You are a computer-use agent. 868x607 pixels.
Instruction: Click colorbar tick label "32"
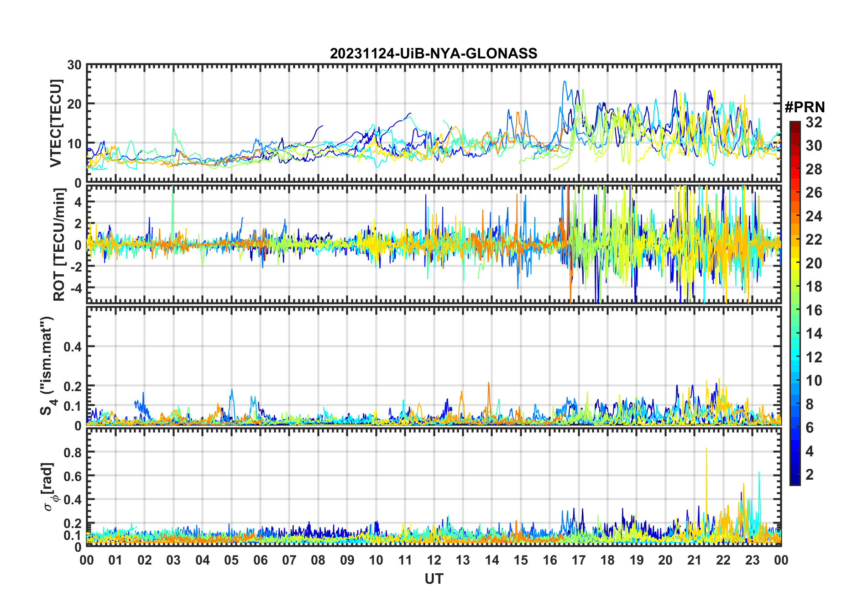(814, 122)
